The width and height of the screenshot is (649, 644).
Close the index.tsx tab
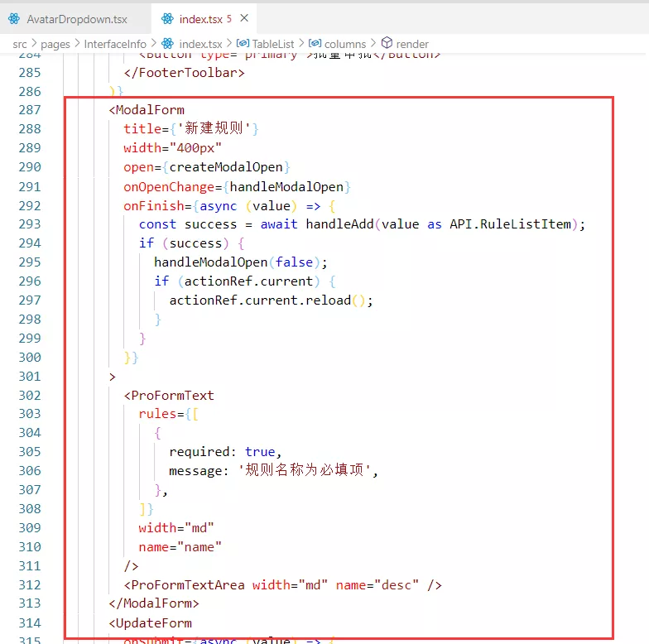pos(244,18)
